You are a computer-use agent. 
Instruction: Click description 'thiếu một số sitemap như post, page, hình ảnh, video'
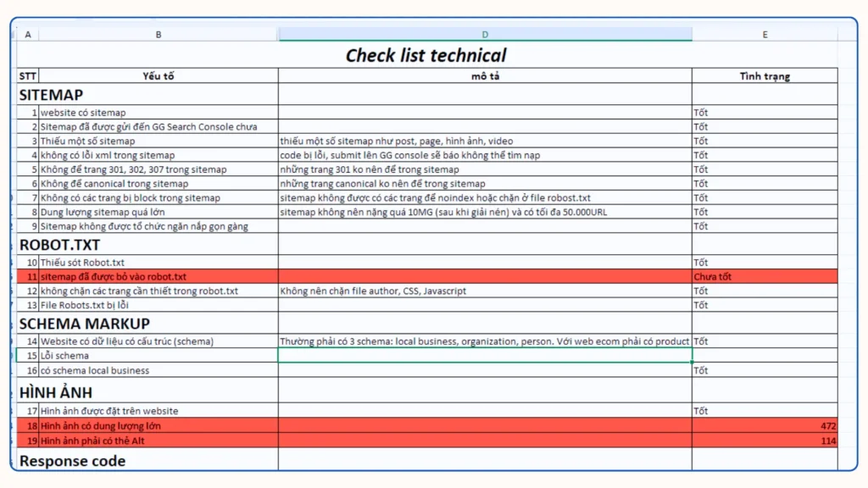pos(397,141)
